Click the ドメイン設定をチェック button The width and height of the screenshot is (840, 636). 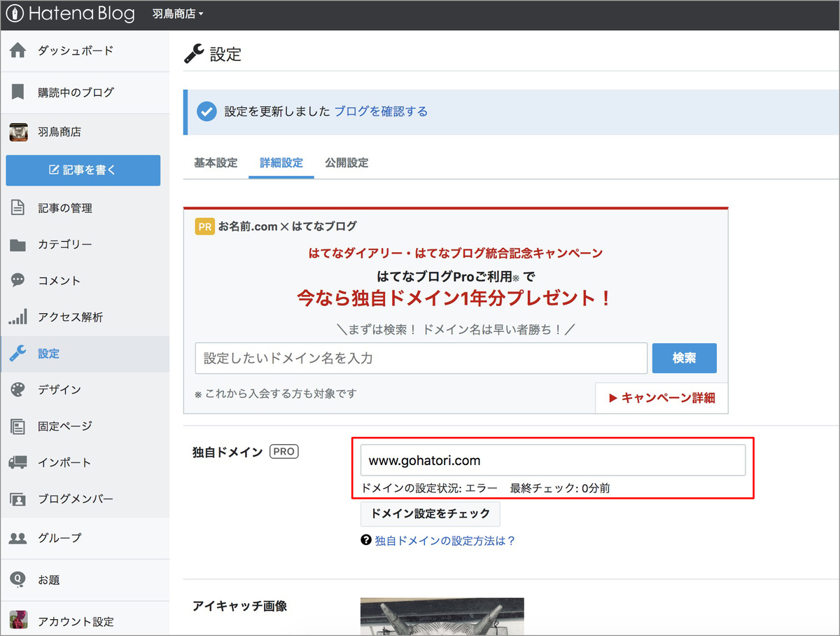(x=430, y=513)
